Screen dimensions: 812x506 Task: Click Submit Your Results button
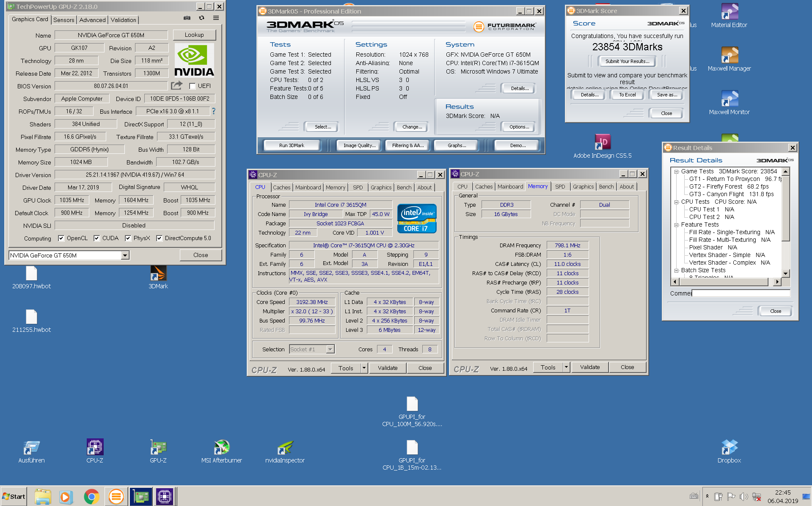(x=627, y=61)
